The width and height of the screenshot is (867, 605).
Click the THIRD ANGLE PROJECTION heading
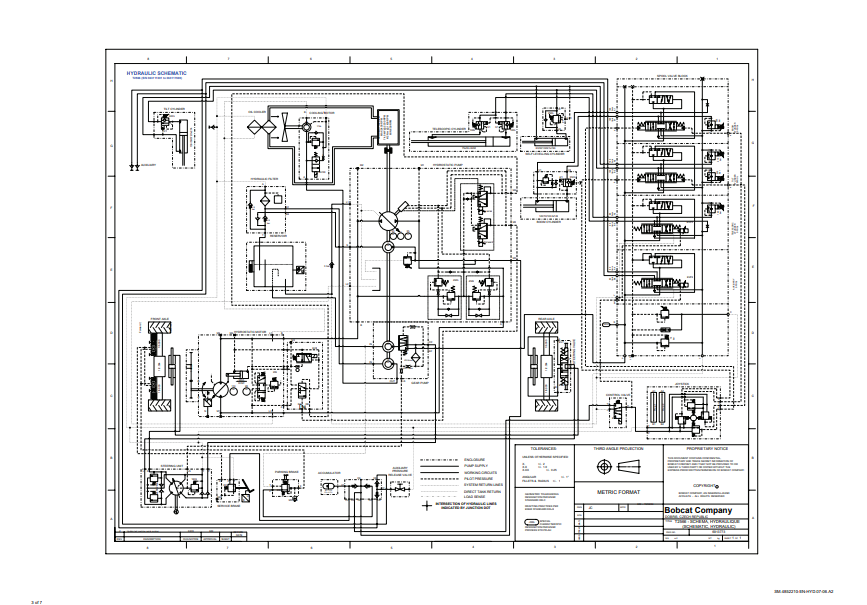pos(619,448)
